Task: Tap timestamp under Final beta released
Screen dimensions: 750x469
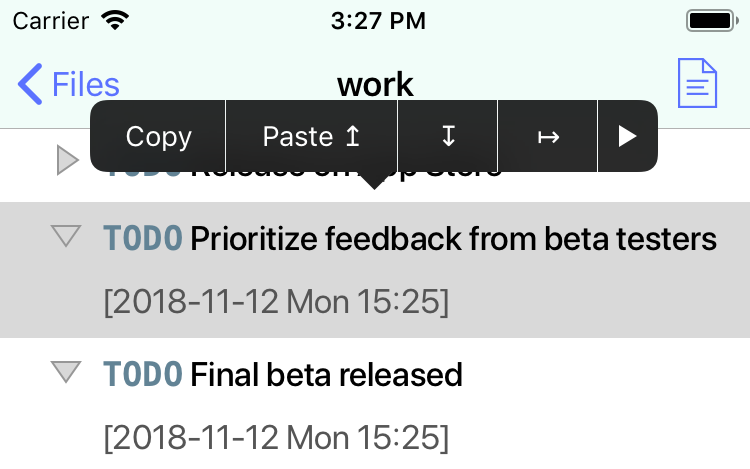Action: 276,437
